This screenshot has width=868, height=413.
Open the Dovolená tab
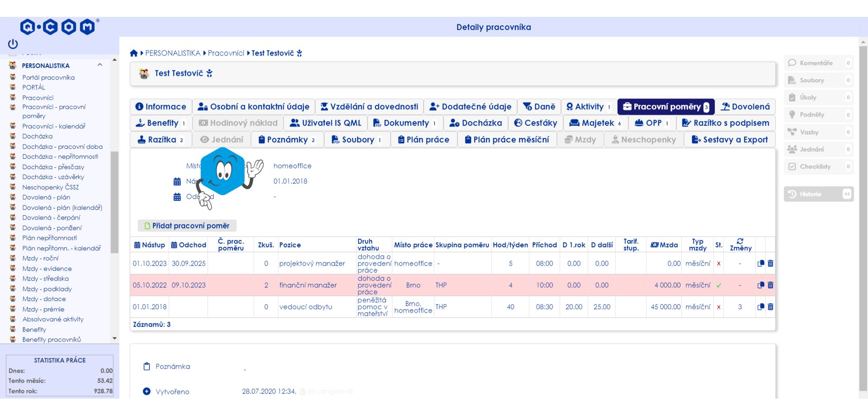tap(745, 107)
